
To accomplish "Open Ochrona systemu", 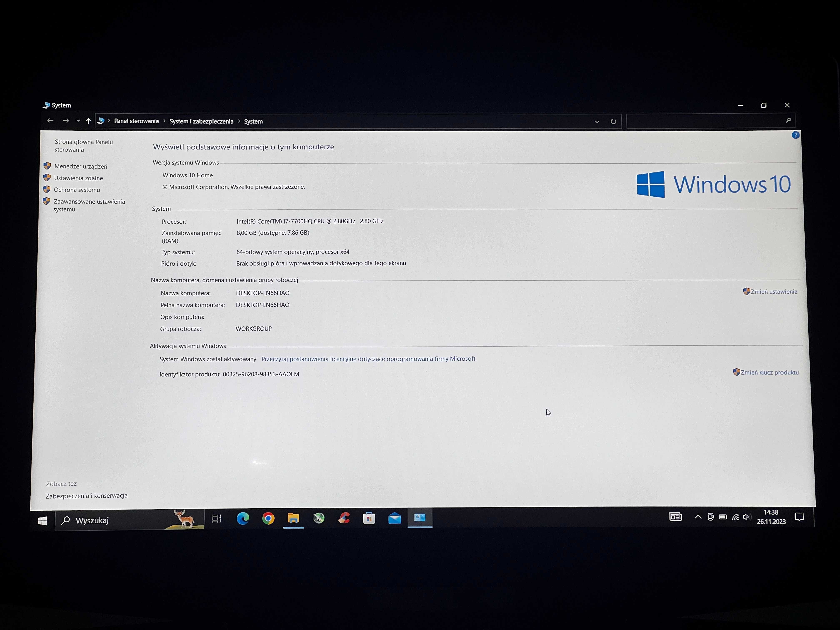I will (77, 190).
